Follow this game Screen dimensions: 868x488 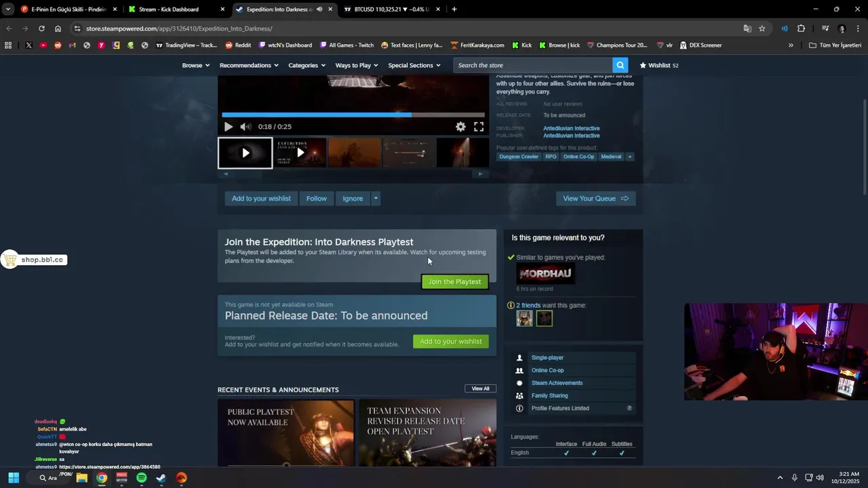(x=316, y=199)
